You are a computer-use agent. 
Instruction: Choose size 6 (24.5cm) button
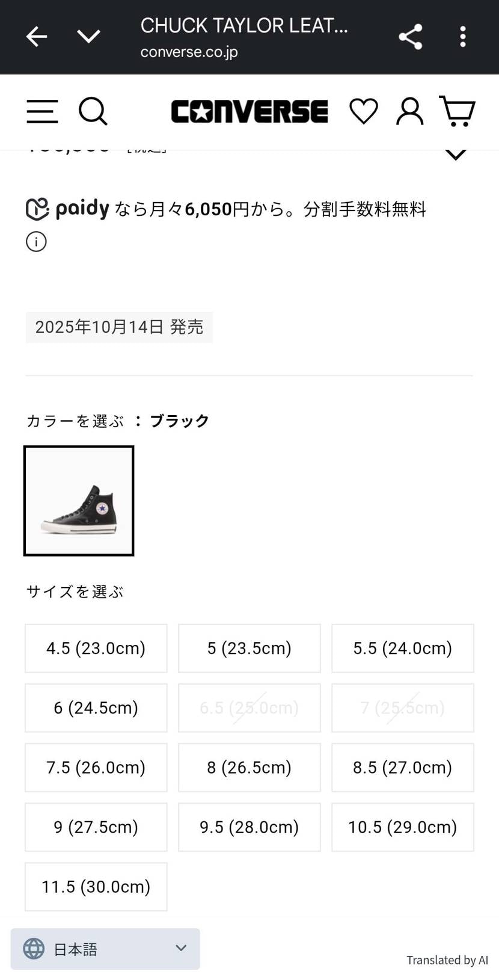(96, 707)
